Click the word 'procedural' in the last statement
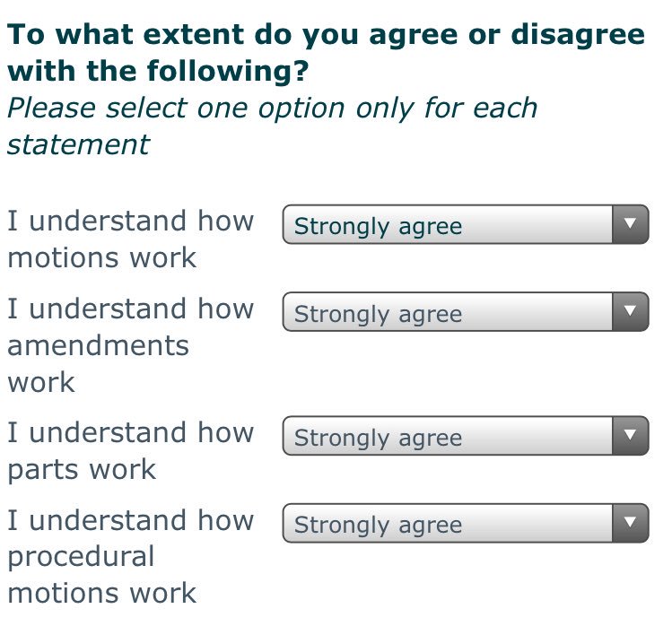Image resolution: width=672 pixels, height=626 pixels. [81, 558]
